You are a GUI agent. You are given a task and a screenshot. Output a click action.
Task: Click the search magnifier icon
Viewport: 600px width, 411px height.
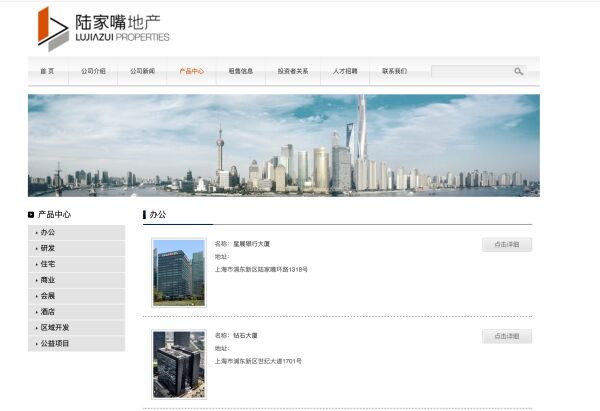click(518, 71)
